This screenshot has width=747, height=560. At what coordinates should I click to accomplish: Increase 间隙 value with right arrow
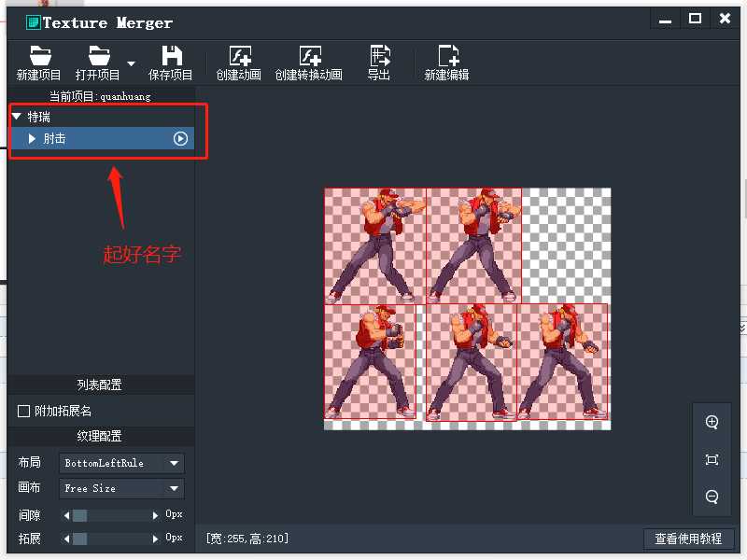[x=155, y=515]
